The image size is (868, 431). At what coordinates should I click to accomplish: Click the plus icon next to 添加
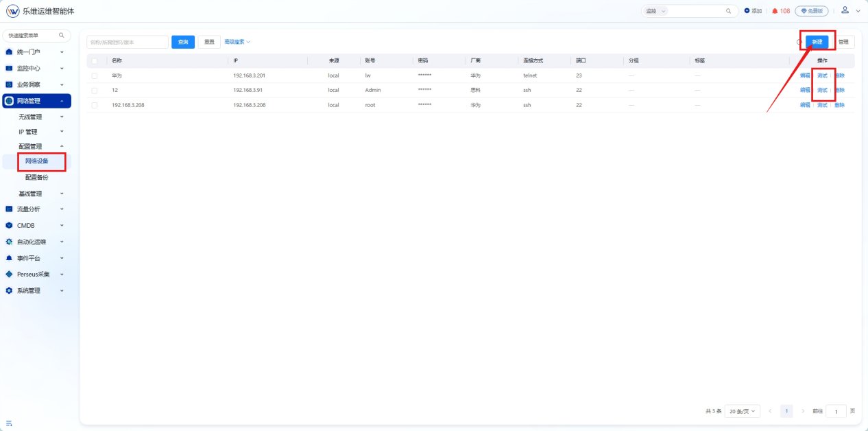747,11
